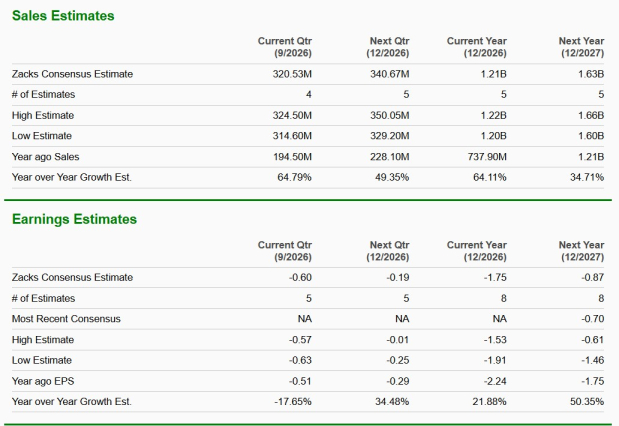This screenshot has height=426, width=619.
Task: Click the -0.57 high estimate value
Action: (300, 340)
